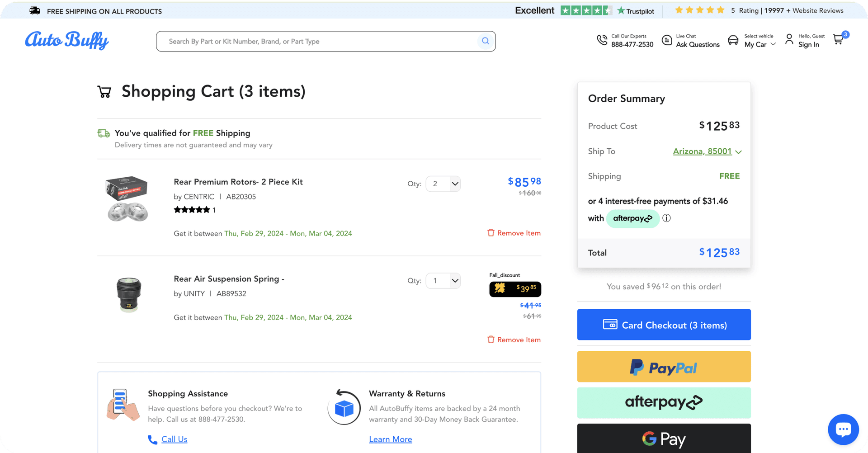Click the Auto Buffy logo
The height and width of the screenshot is (453, 868).
(67, 40)
